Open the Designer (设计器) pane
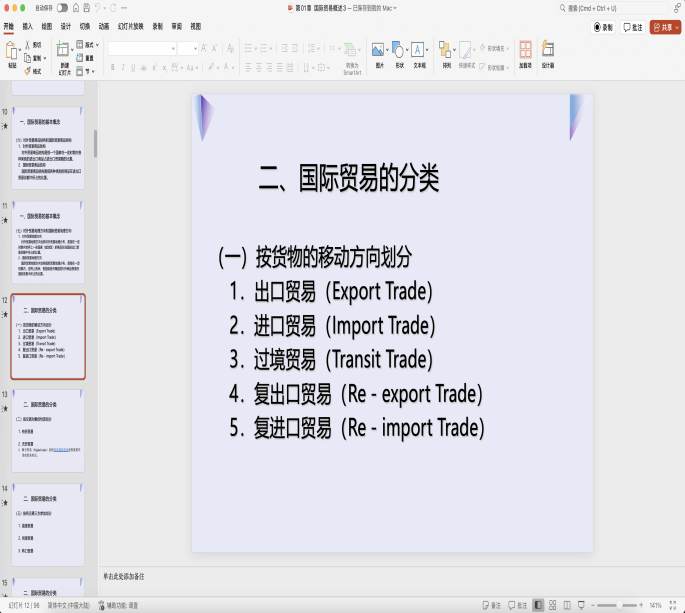Viewport: 685px width, 613px height. (x=548, y=50)
